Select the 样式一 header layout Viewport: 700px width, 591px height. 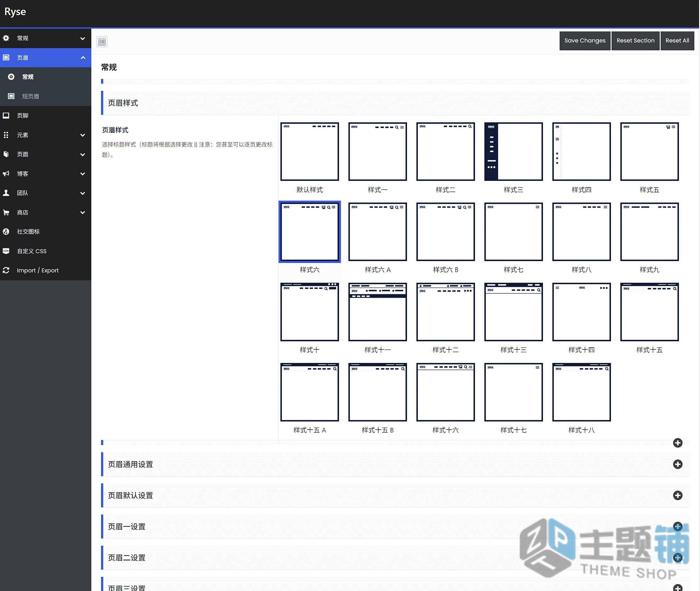[377, 151]
